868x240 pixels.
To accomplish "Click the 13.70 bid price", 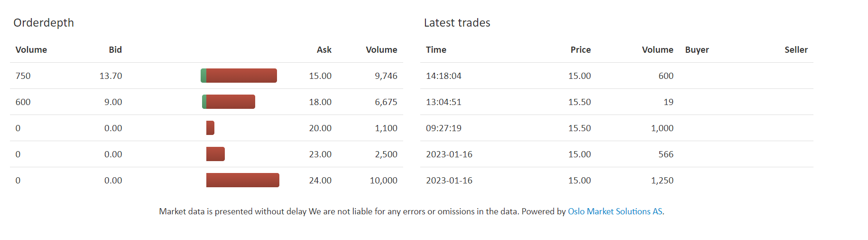I will coord(111,76).
